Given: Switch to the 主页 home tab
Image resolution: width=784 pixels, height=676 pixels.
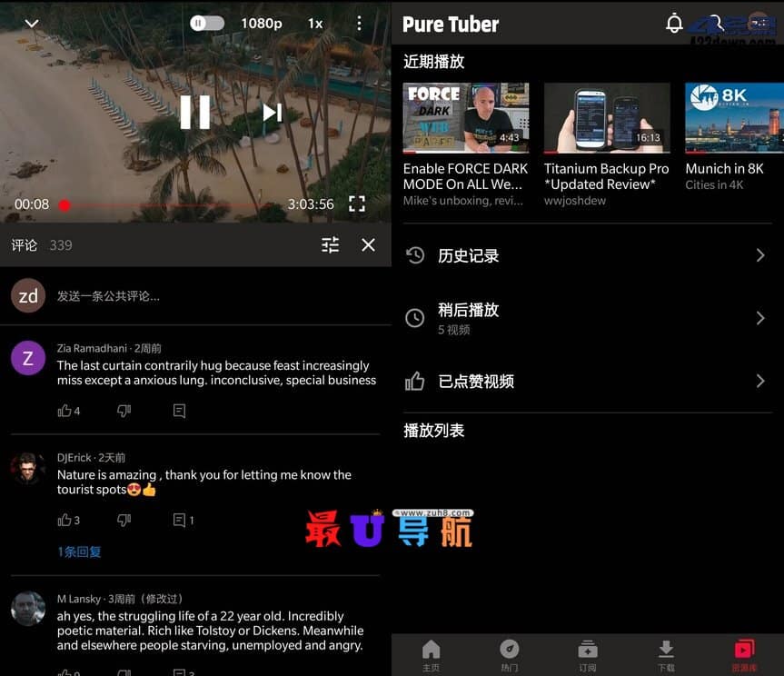Looking at the screenshot, I should tap(431, 655).
